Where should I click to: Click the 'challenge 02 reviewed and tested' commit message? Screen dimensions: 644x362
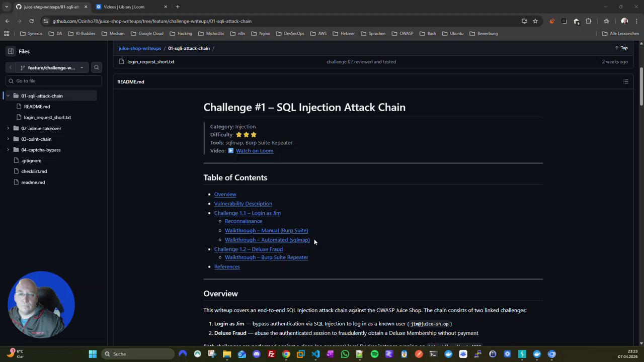(361, 62)
